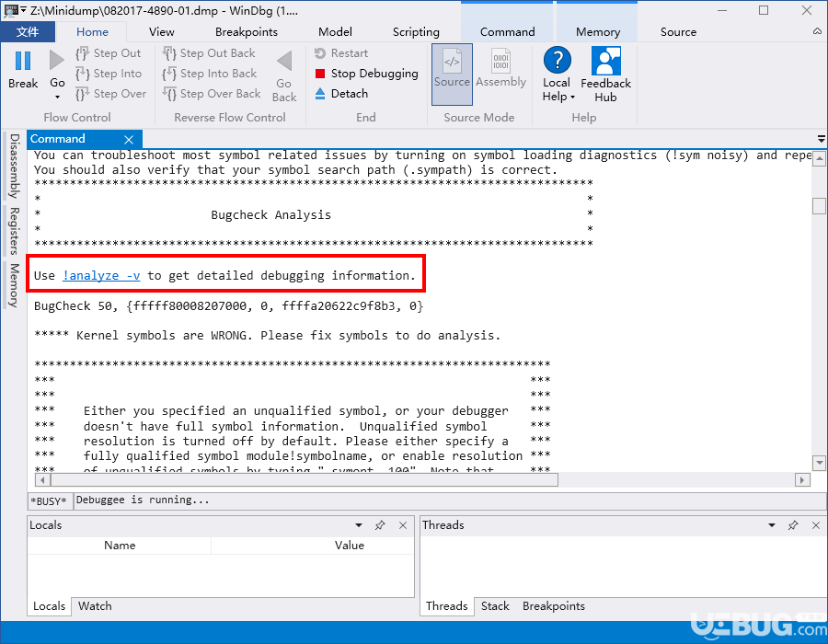The image size is (828, 644).
Task: Click the Name column header
Action: 120,546
